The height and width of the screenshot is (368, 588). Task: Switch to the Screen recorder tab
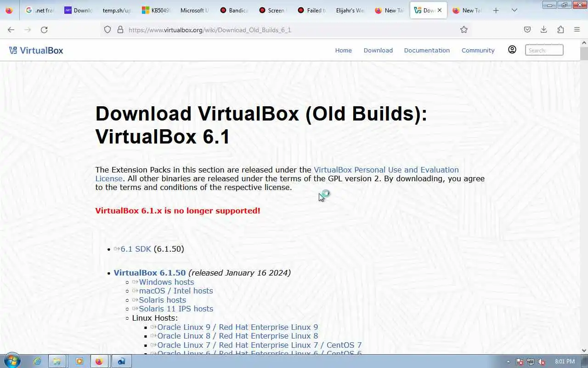pos(272,10)
